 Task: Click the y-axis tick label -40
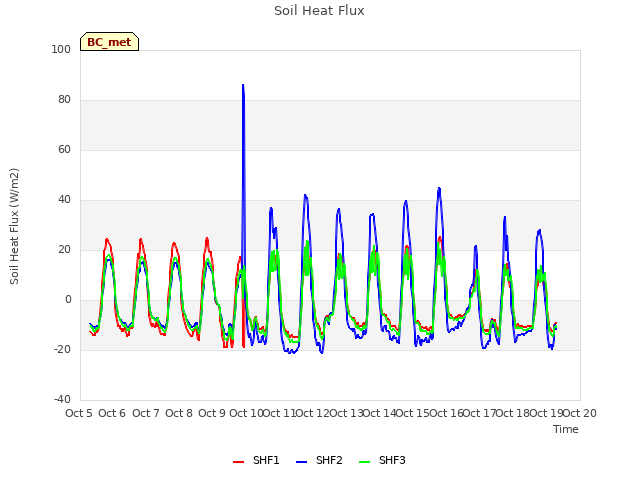62,399
